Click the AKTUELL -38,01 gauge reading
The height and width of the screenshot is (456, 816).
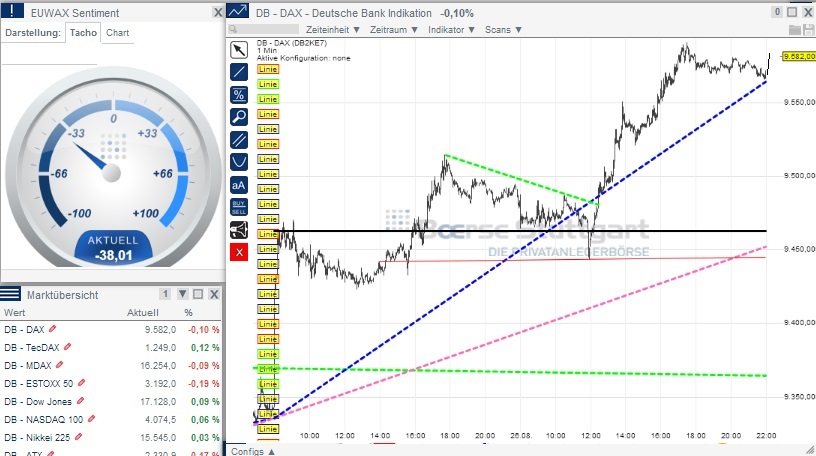[113, 248]
